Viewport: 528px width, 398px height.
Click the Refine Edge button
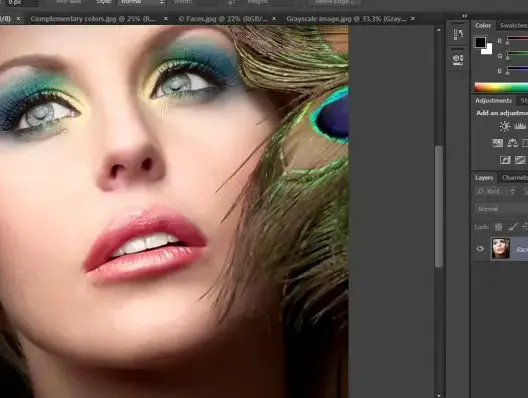coord(334,3)
